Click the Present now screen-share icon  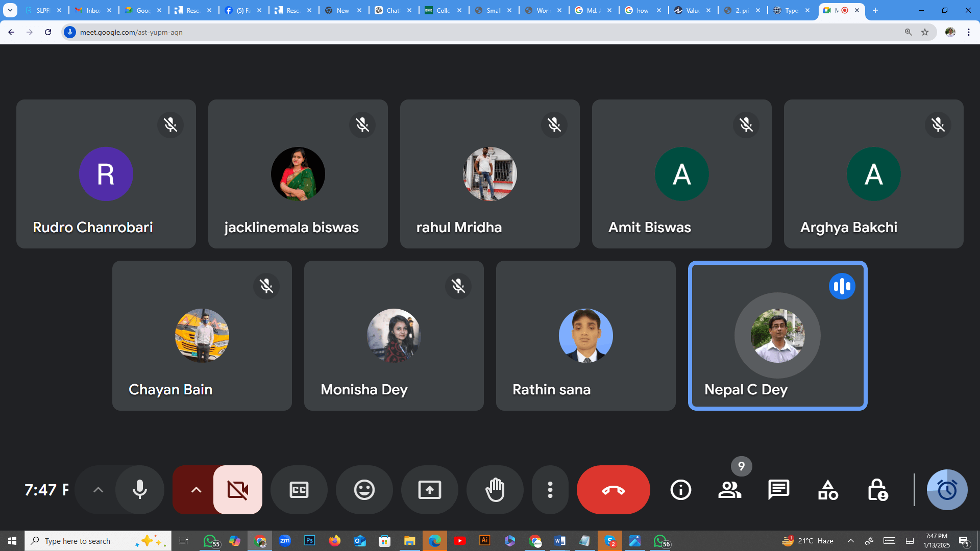pos(429,490)
